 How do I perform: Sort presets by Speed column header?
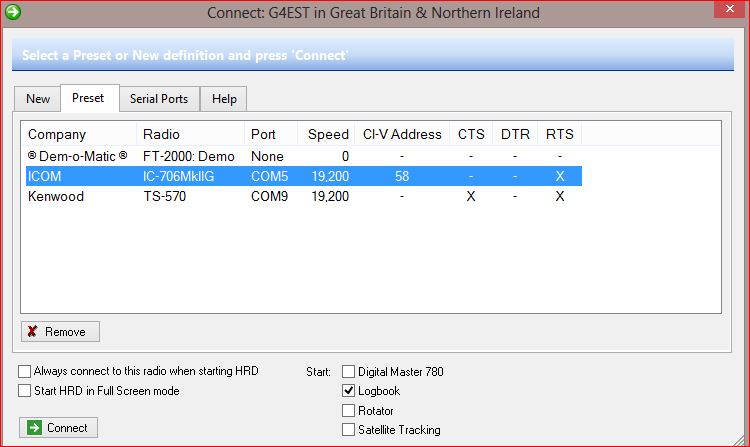pos(327,134)
